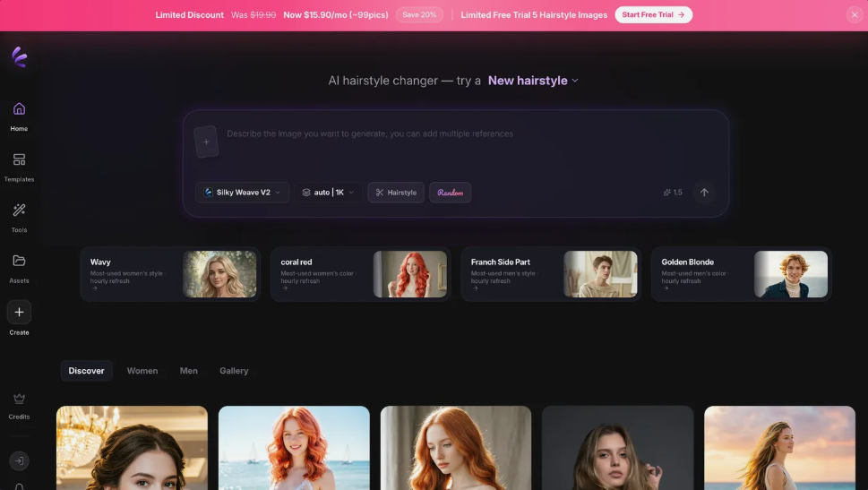Open the Wavy hairstyle card
The height and width of the screenshot is (490, 868).
tap(170, 274)
